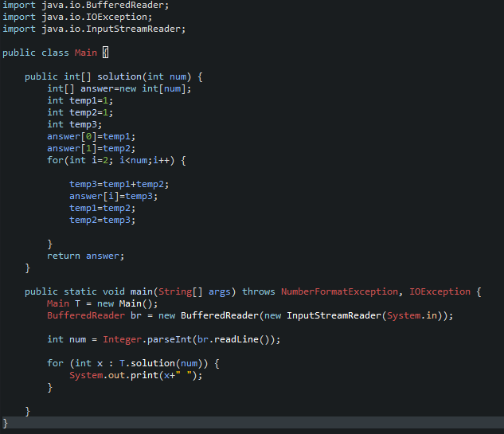
Task: Click the 'System.out.print(x+" ");' line
Action: coord(135,376)
